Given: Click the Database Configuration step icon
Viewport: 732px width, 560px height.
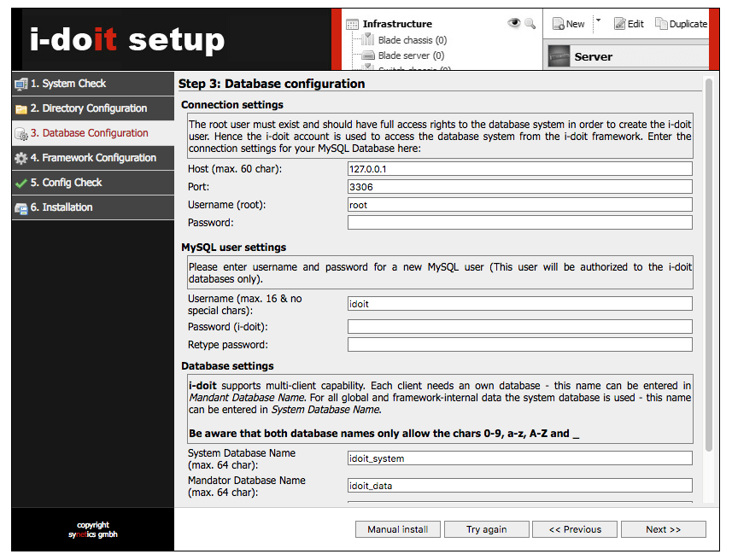Looking at the screenshot, I should [x=21, y=134].
